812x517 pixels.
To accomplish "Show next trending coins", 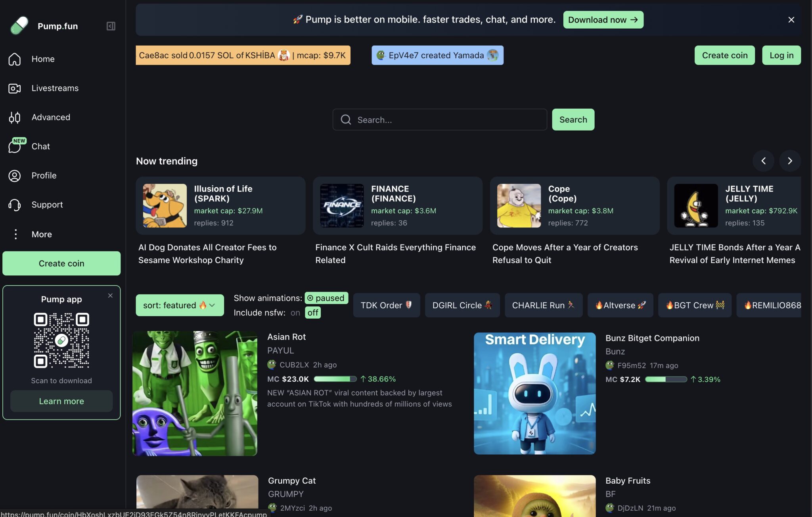I will [790, 161].
